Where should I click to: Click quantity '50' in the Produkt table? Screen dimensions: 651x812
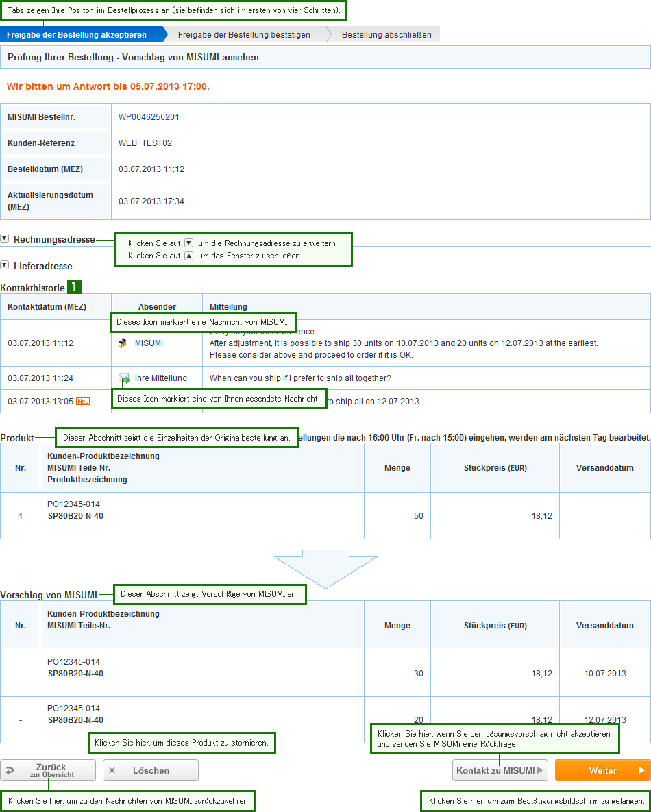pos(419,516)
